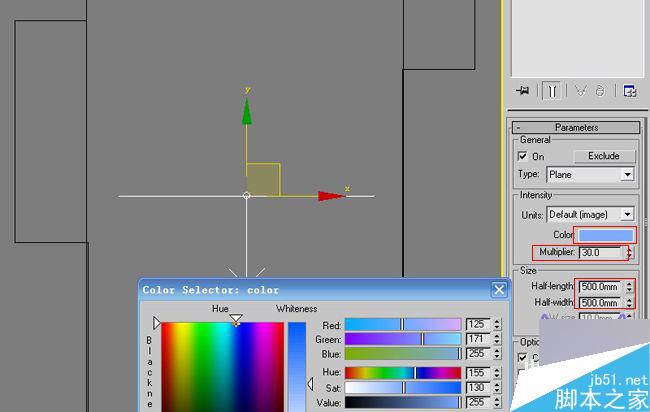Open Units dropdown showing Default (image)
This screenshot has height=412, width=650.
pyautogui.click(x=590, y=214)
